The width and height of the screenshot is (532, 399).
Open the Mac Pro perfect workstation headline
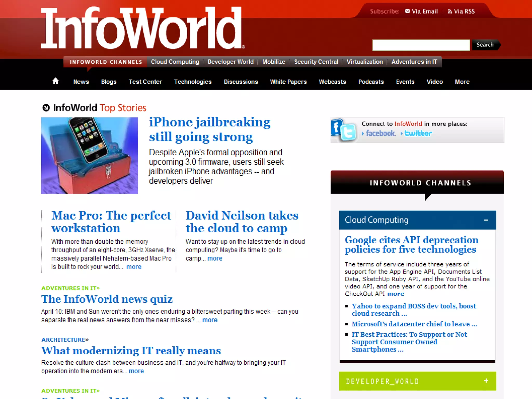[x=111, y=222]
